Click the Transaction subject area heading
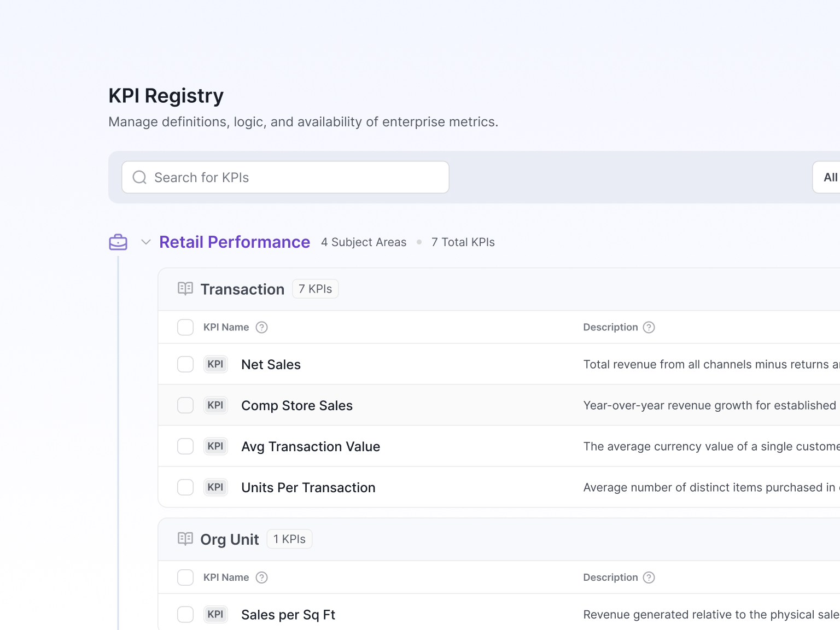The height and width of the screenshot is (630, 840). pyautogui.click(x=242, y=289)
